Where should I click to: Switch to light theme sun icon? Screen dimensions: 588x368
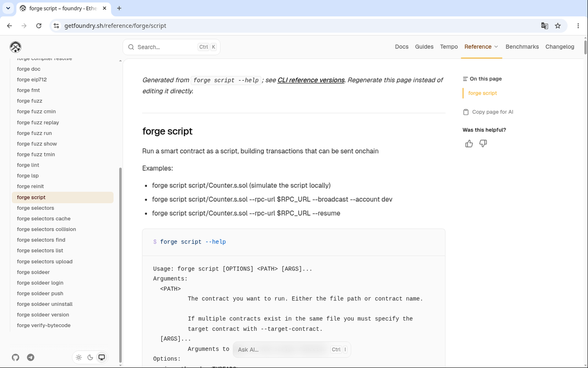tap(79, 357)
